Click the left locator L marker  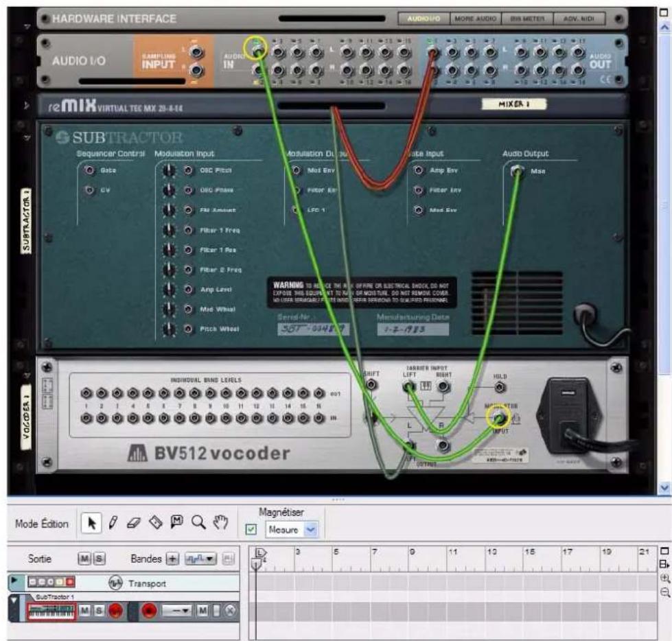point(260,552)
